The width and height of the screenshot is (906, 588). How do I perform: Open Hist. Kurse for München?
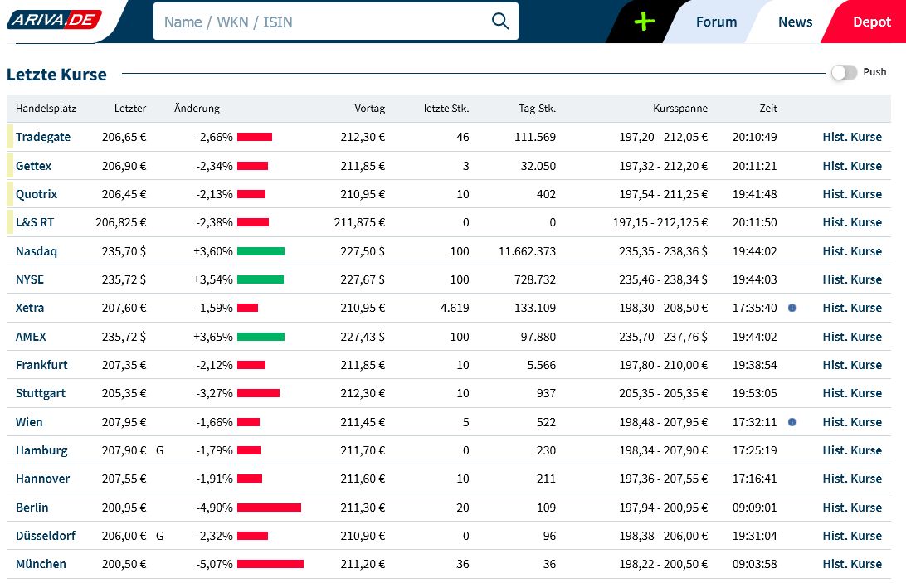pyautogui.click(x=851, y=564)
